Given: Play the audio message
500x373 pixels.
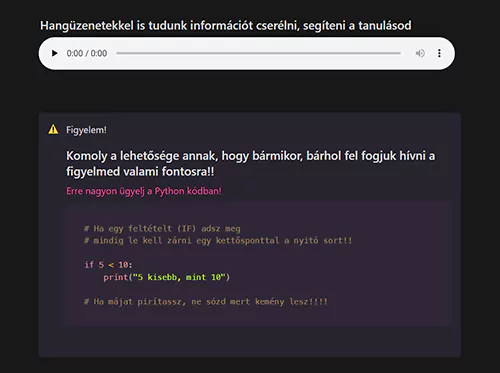Looking at the screenshot, I should coord(54,53).
